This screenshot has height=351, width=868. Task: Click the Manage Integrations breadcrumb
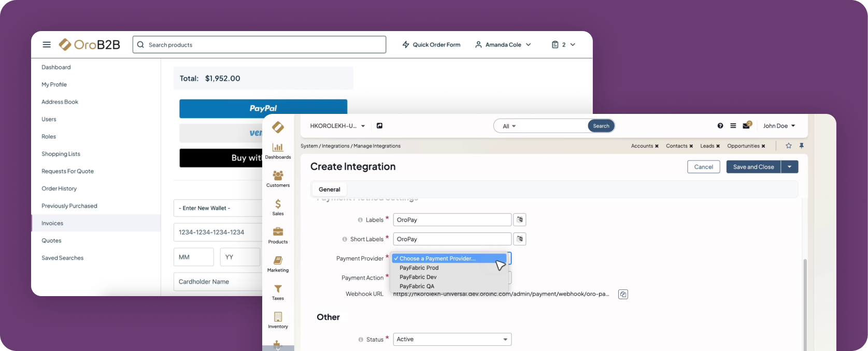(377, 146)
